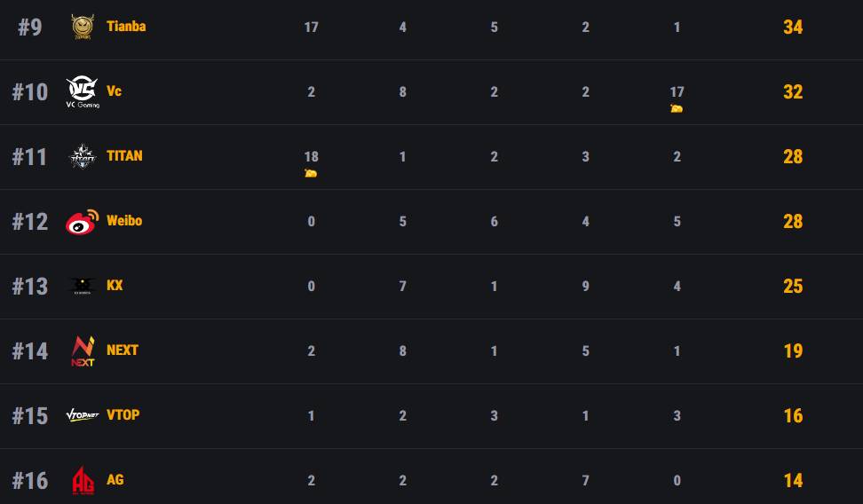Click the VC Gaming team logo
The width and height of the screenshot is (863, 504).
coord(83,91)
